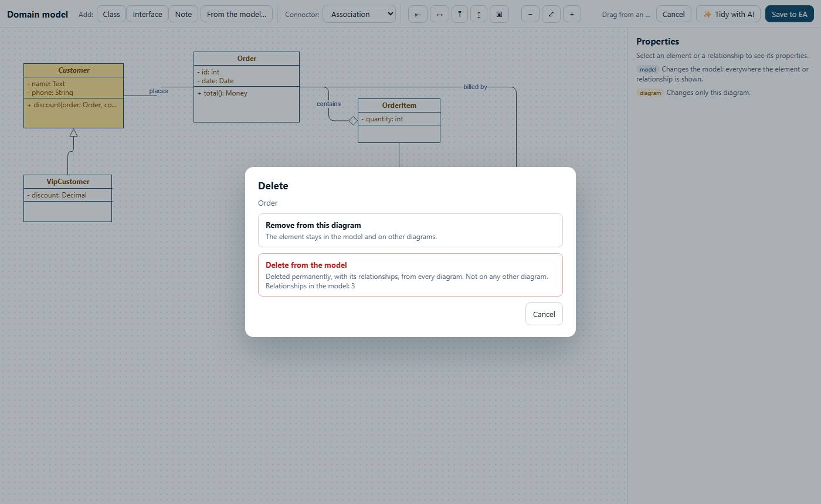Click the 'model' badge in Properties
Viewport: 821px width, 504px height.
tap(648, 69)
